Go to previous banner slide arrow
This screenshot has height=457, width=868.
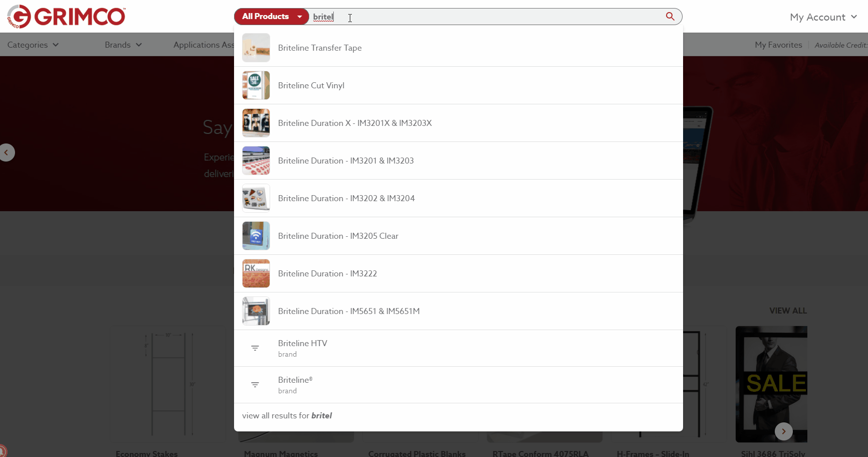coord(7,153)
